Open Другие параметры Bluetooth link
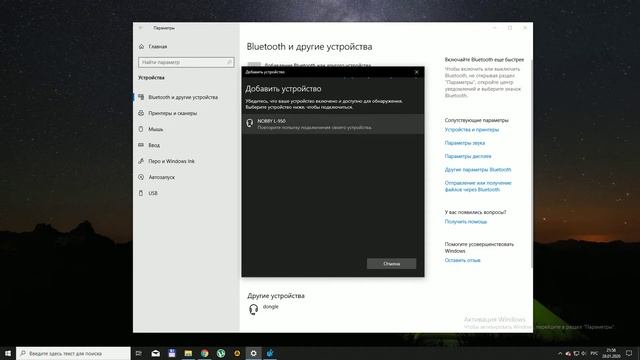This screenshot has width=640, height=360. tap(478, 169)
